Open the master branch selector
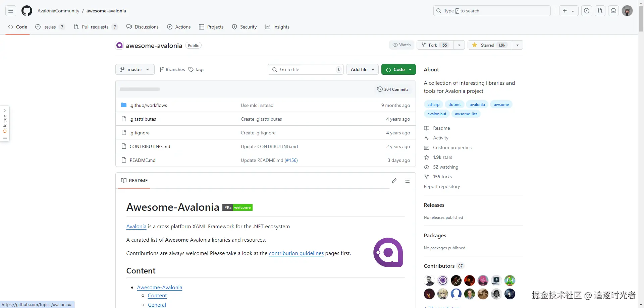644x308 pixels. pos(135,69)
